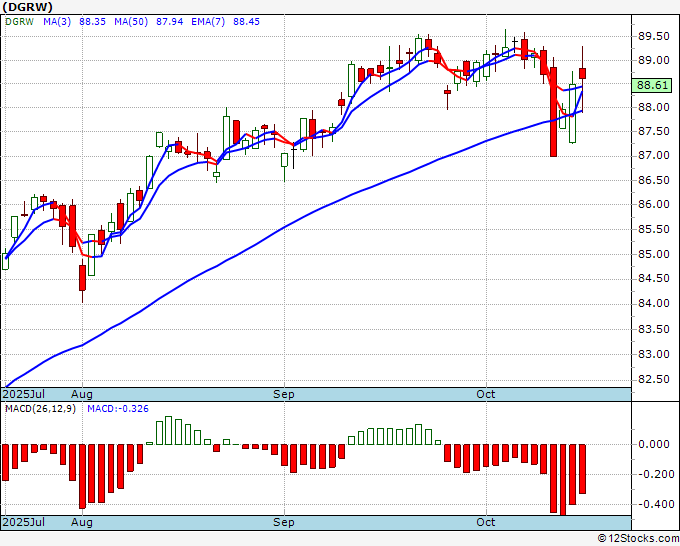680x546 pixels.
Task: Click the tall red October candle falling to 87.00
Action: click(553, 112)
